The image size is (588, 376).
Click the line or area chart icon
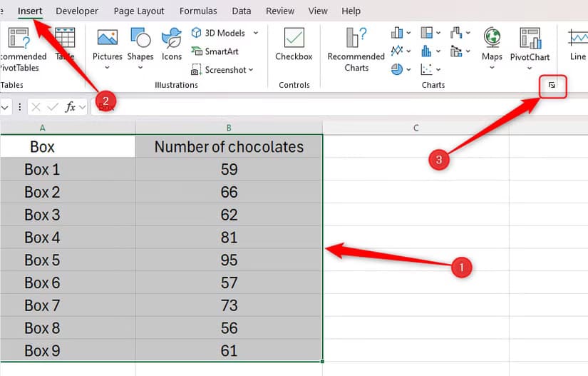click(397, 50)
